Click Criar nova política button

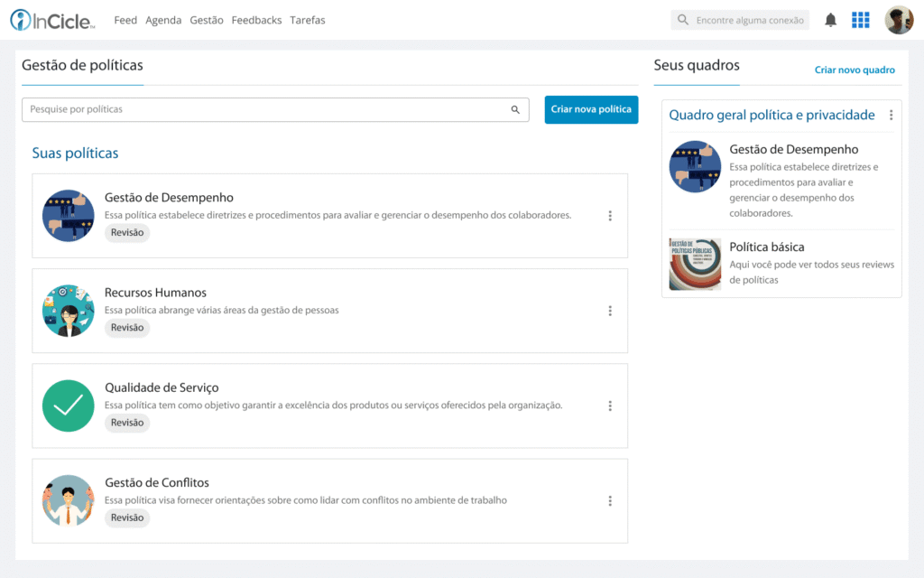click(x=591, y=109)
